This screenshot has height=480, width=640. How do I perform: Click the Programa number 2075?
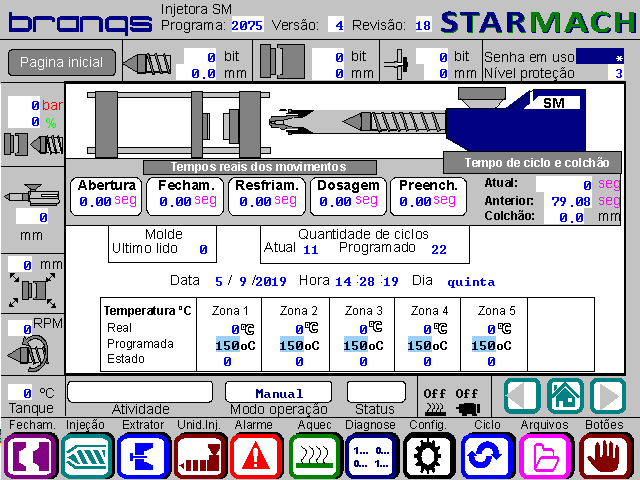point(247,25)
